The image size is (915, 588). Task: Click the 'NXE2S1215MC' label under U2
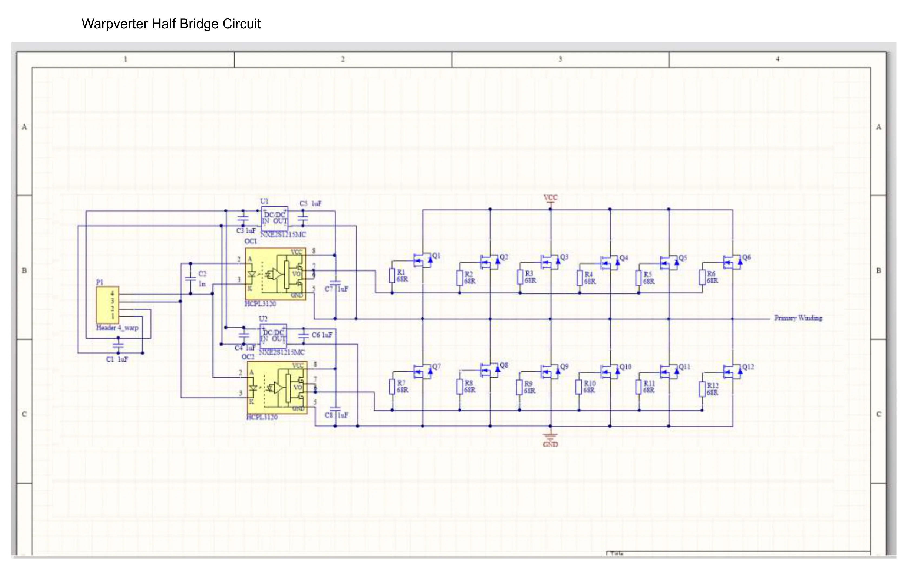coord(282,352)
